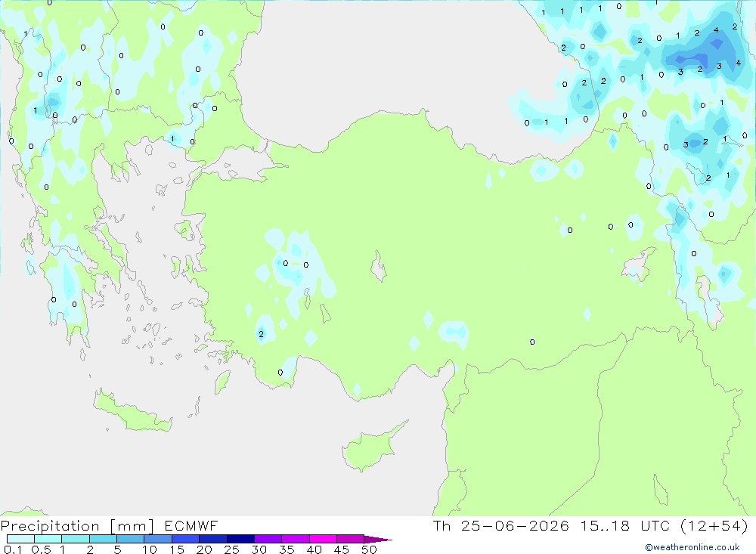Click the '15' legend scale label
This screenshot has width=756, height=554.
[x=177, y=549]
